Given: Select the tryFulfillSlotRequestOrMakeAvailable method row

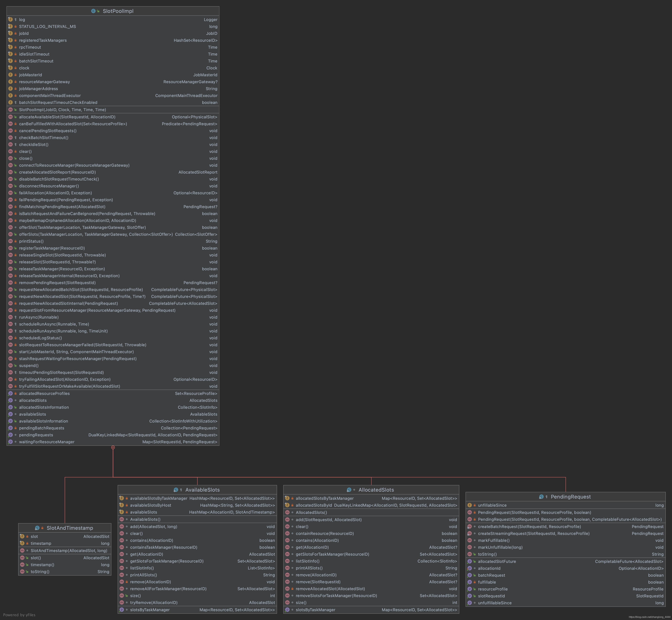Looking at the screenshot, I should coord(113,386).
